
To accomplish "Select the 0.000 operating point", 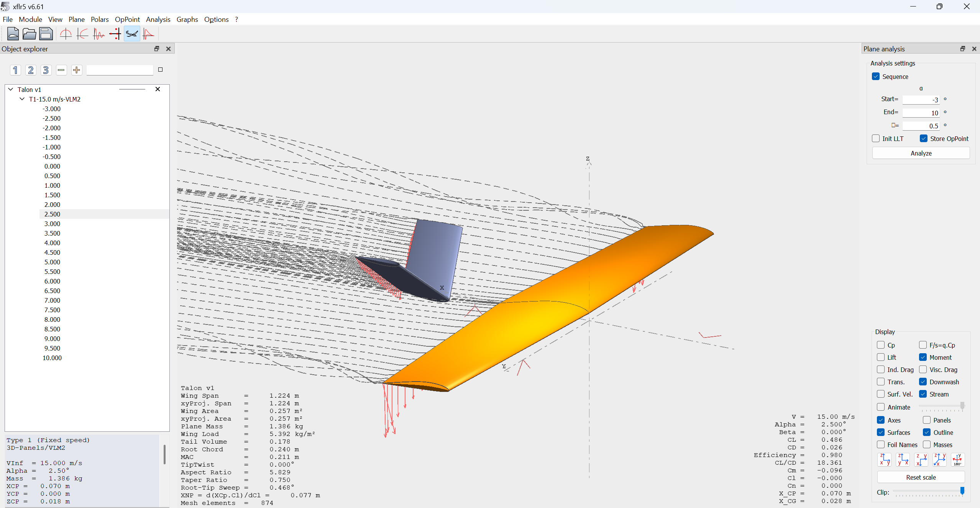I will click(52, 166).
